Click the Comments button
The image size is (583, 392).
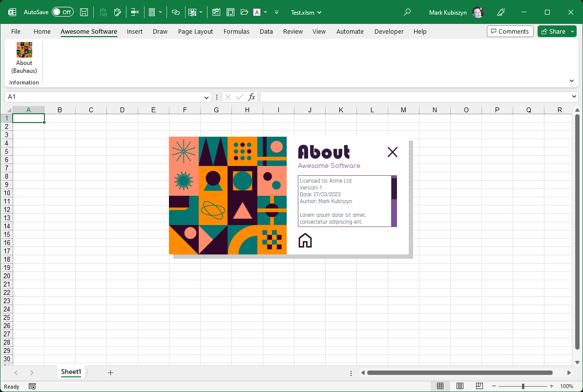point(510,32)
